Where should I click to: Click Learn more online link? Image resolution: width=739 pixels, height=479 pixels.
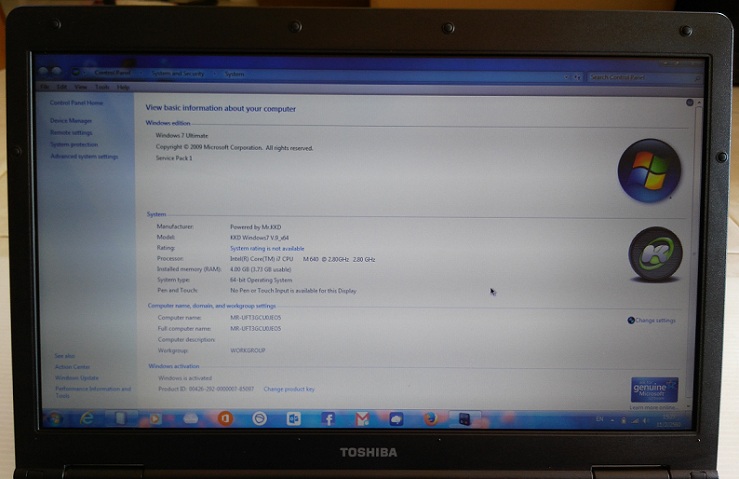coord(654,407)
